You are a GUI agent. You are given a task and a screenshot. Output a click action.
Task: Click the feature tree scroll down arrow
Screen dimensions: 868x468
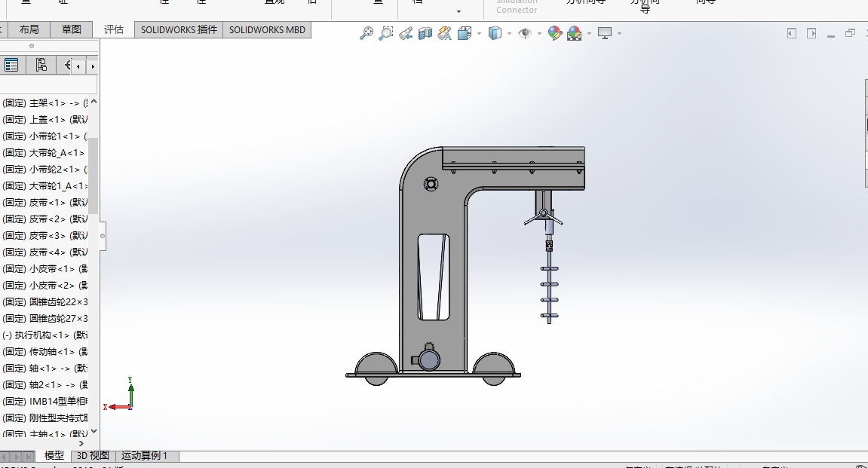coord(94,432)
